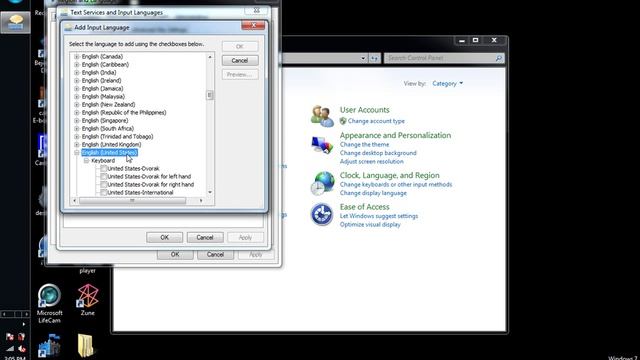Click Cancel in the rearmost Region dialog
The width and height of the screenshot is (640, 360).
[x=216, y=254]
